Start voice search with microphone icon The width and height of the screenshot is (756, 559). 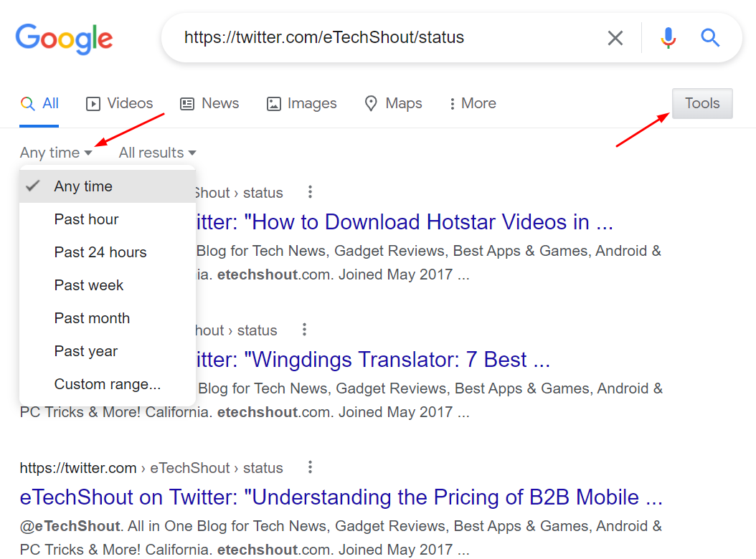pyautogui.click(x=668, y=38)
